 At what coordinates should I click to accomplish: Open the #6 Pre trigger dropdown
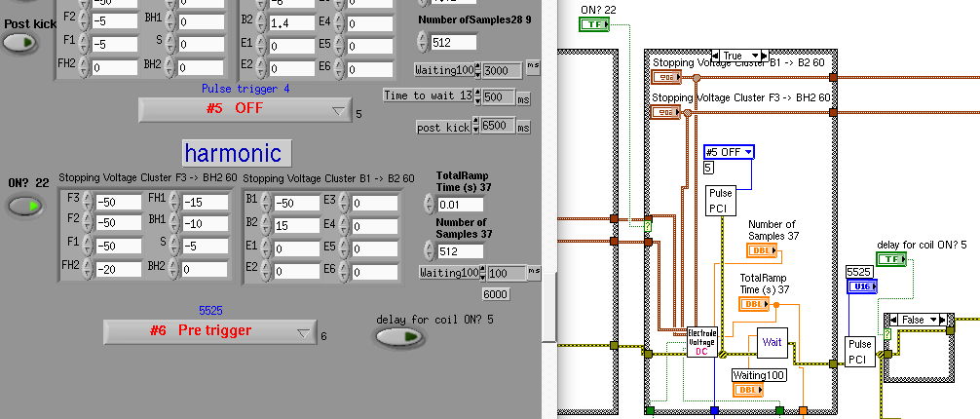pyautogui.click(x=208, y=331)
